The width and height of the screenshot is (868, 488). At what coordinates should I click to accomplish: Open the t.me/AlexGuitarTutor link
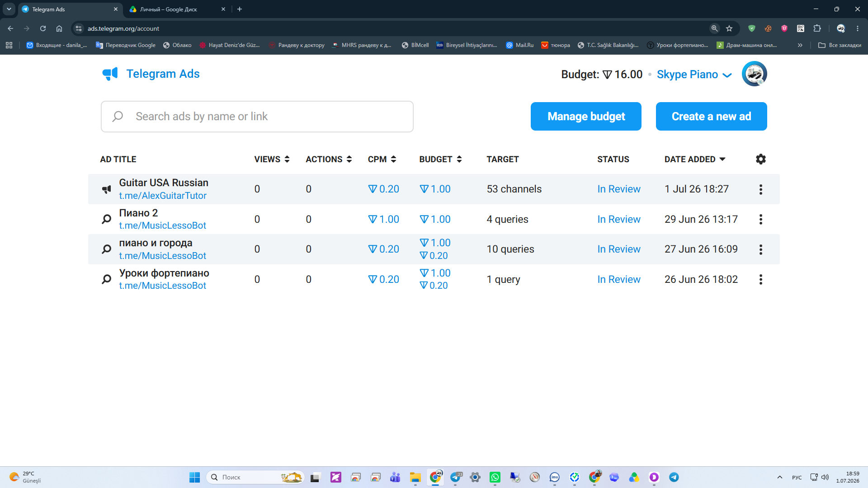pos(163,196)
